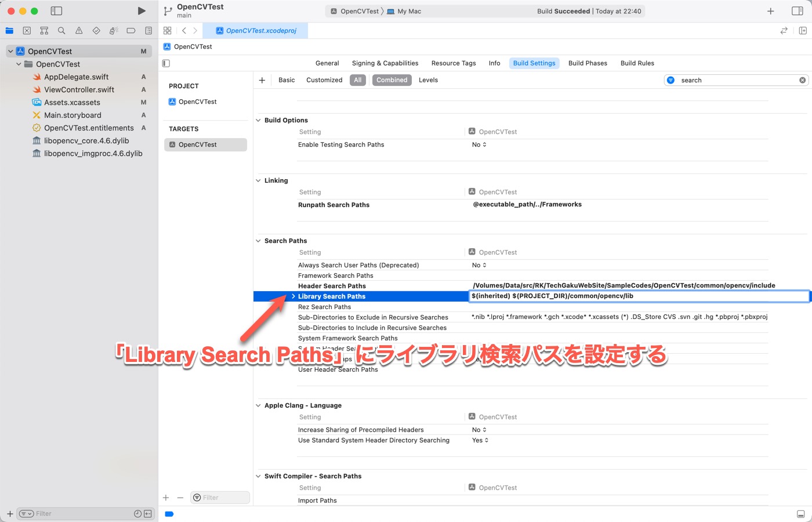Collapse the Linking section
812x522 pixels.
[x=259, y=181]
